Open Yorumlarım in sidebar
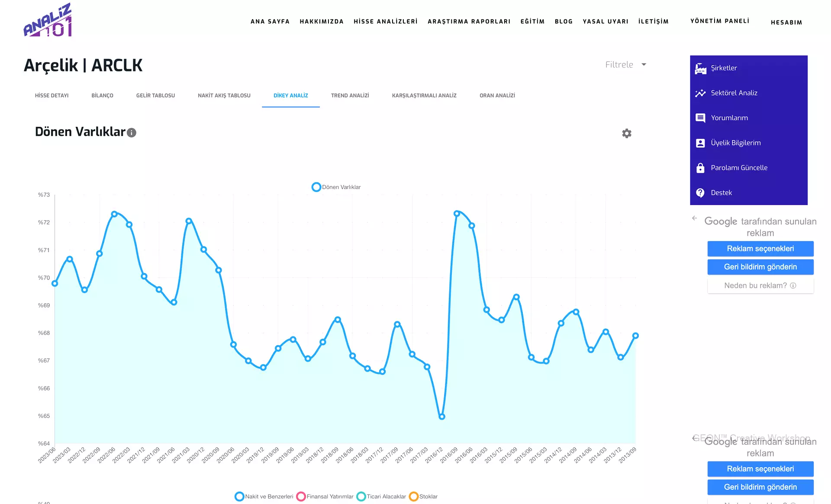The image size is (831, 504). (749, 118)
